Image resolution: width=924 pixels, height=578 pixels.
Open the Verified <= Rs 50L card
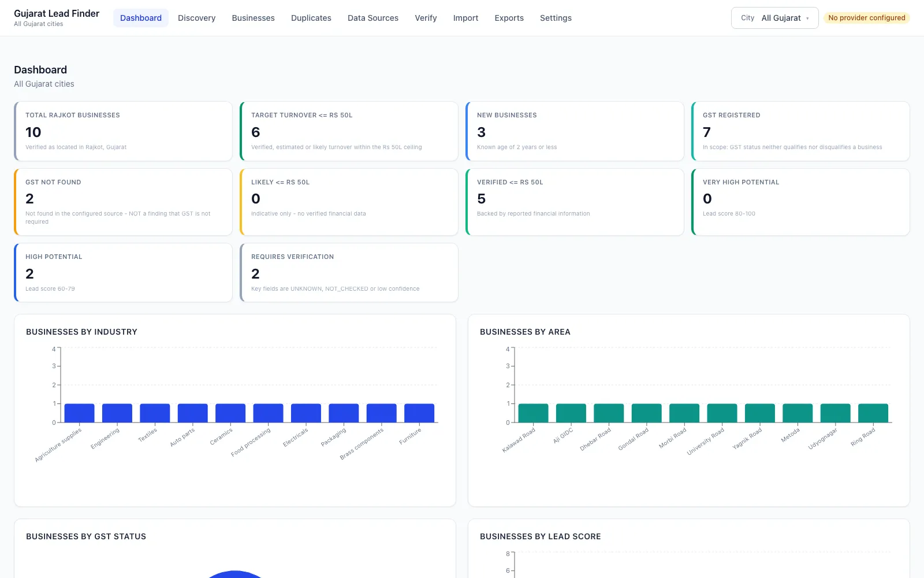pos(575,202)
